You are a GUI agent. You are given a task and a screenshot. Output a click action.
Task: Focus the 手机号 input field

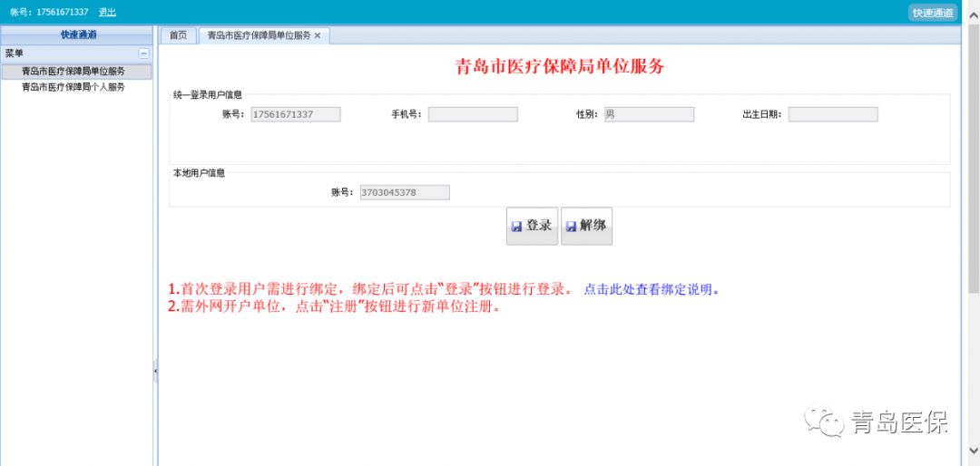[473, 114]
